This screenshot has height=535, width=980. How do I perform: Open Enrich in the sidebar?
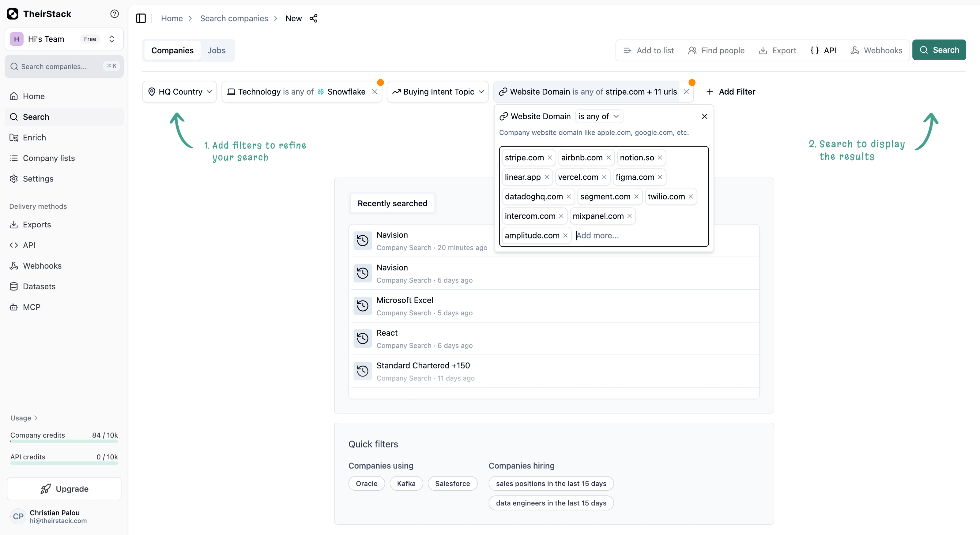pos(64,138)
